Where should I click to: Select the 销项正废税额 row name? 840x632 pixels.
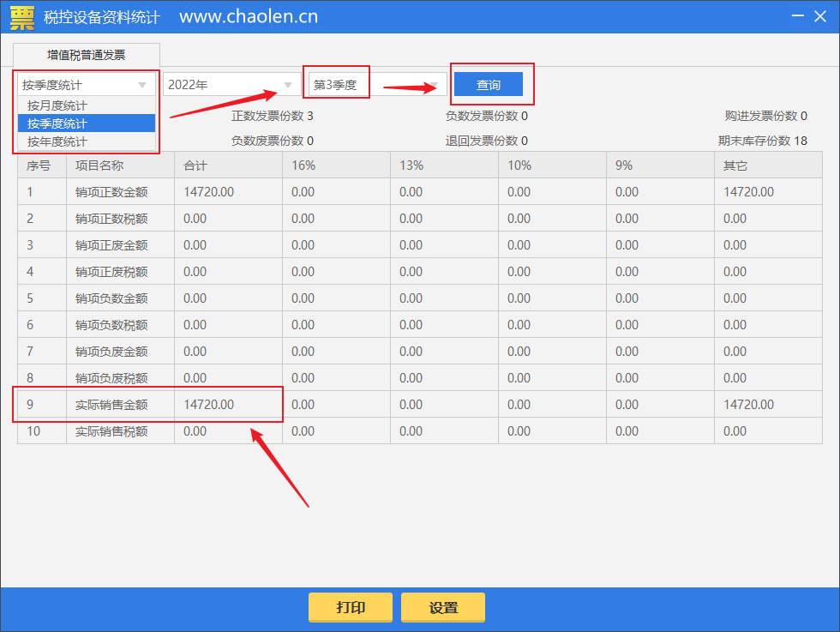[x=111, y=272]
